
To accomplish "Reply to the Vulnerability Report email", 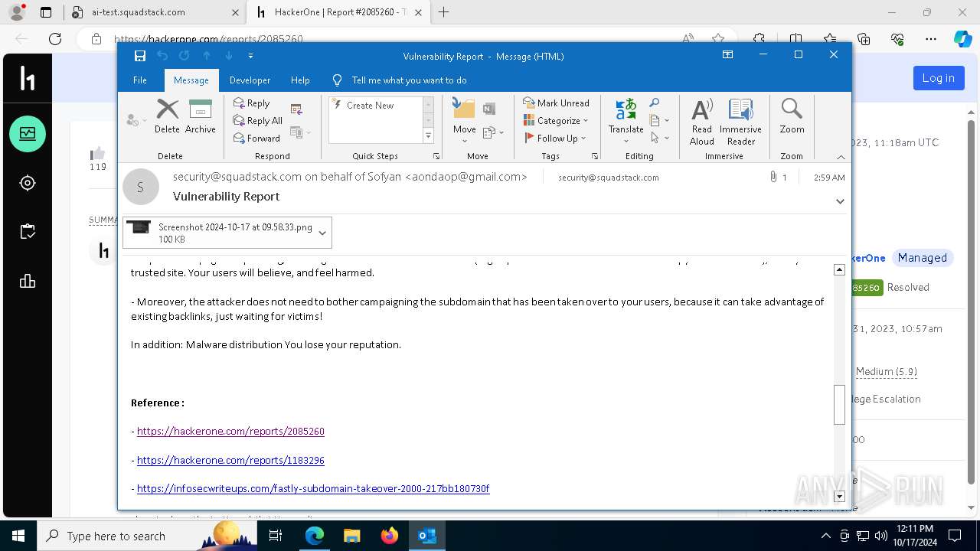I will click(x=252, y=103).
